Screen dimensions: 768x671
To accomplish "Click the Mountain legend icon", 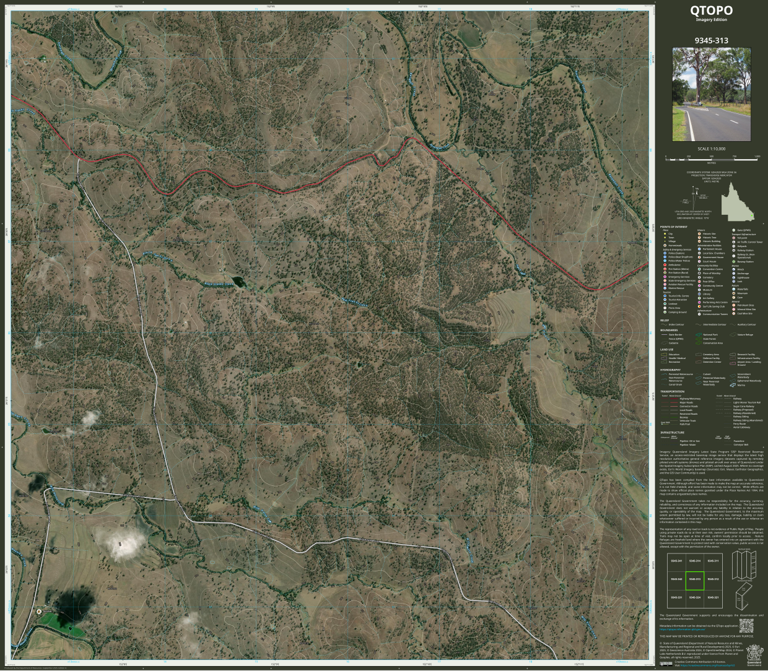I will (734, 293).
